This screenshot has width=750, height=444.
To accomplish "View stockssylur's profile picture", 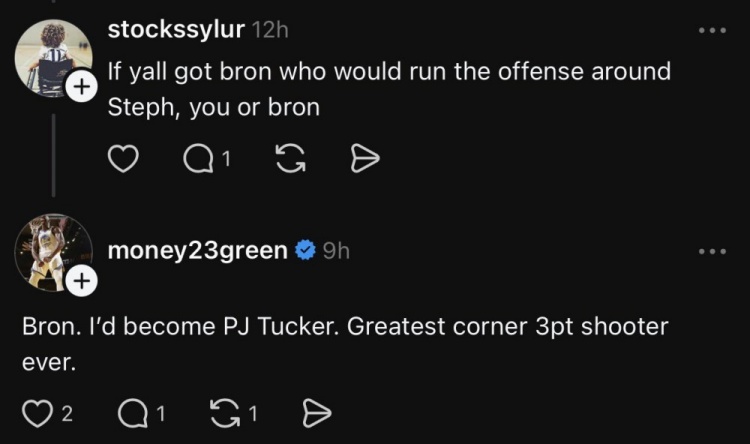I will pyautogui.click(x=53, y=58).
